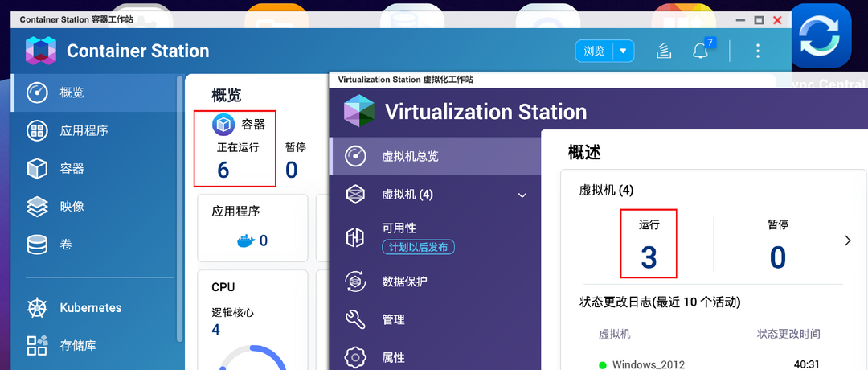Click the 映像 layers icon in sidebar
The width and height of the screenshot is (868, 370).
[x=37, y=207]
